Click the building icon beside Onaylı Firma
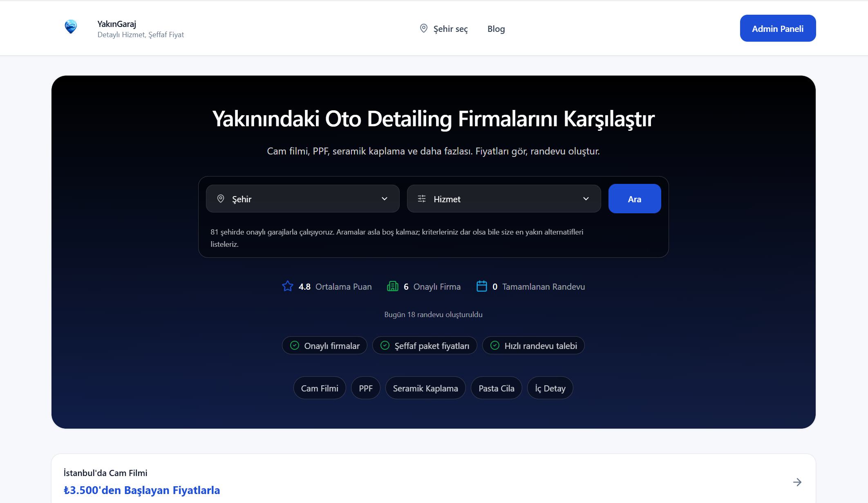 pos(392,286)
